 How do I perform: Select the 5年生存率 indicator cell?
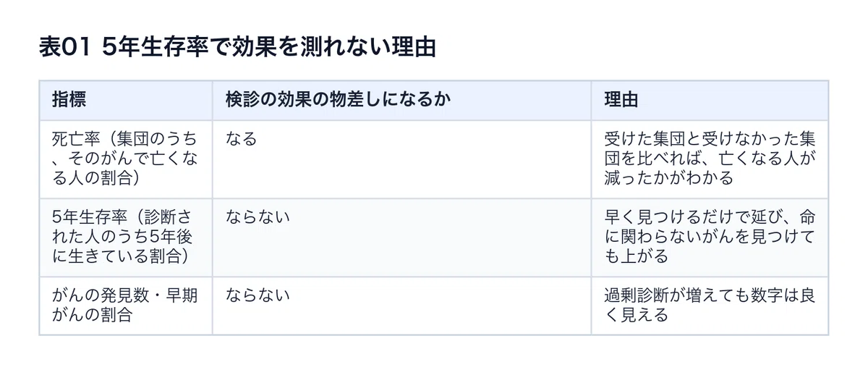125,237
